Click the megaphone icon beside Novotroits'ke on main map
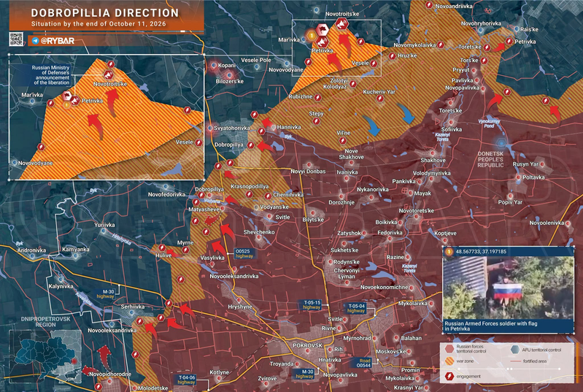The width and height of the screenshot is (583, 392). coord(341,25)
